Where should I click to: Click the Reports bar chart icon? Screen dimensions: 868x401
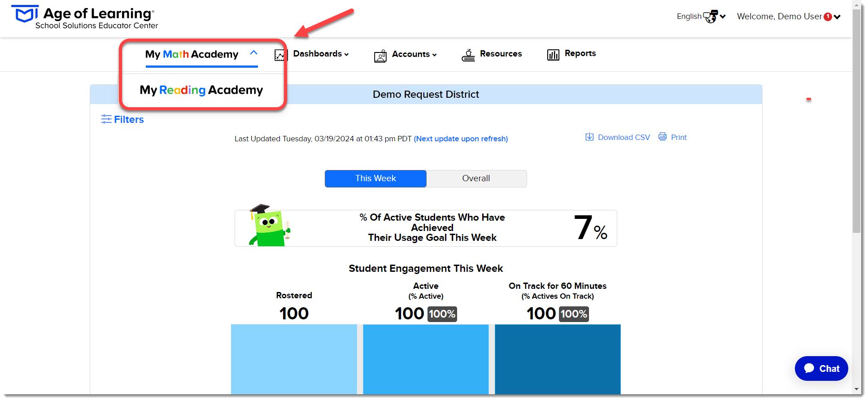click(553, 55)
